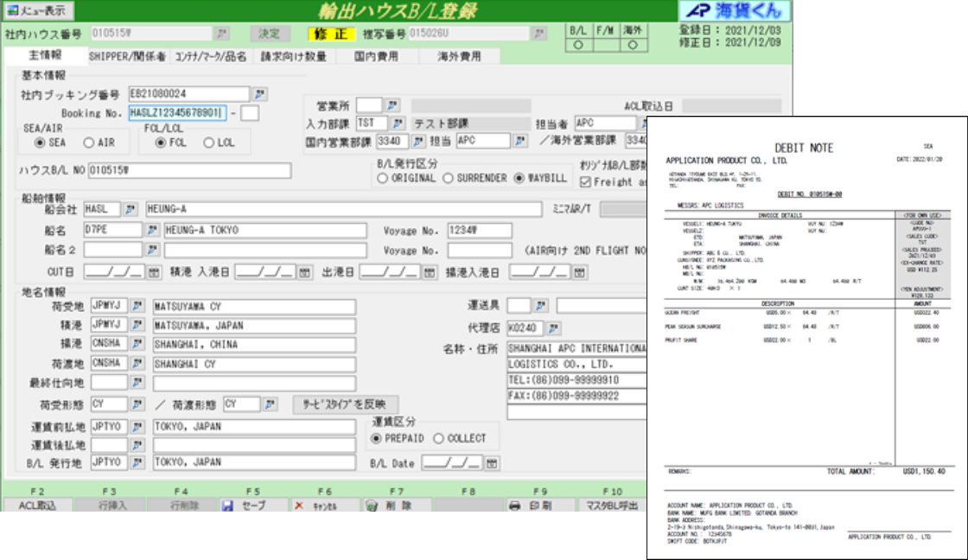Delete record with F7 削除 button
Viewport: 968px width, 560px height.
(x=397, y=505)
